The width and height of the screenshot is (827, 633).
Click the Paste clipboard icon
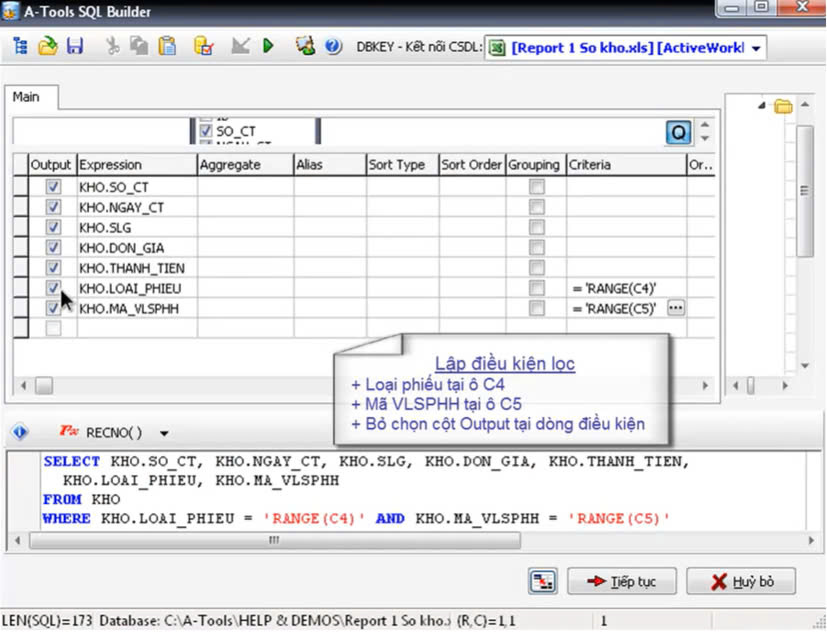(167, 46)
